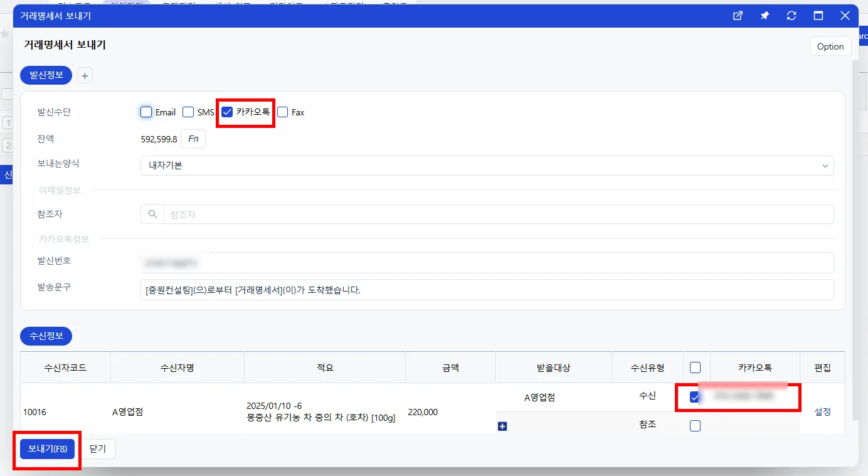This screenshot has height=476, width=868.
Task: Select the 수신정보 tab
Action: tap(46, 336)
